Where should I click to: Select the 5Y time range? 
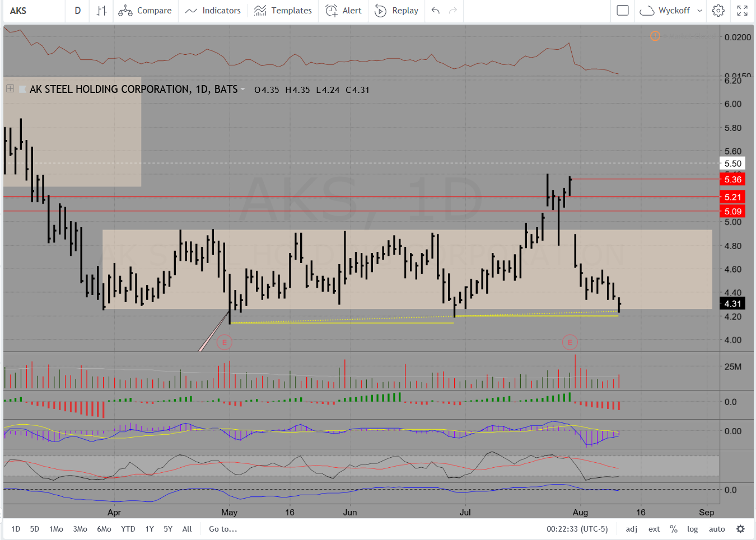(168, 529)
